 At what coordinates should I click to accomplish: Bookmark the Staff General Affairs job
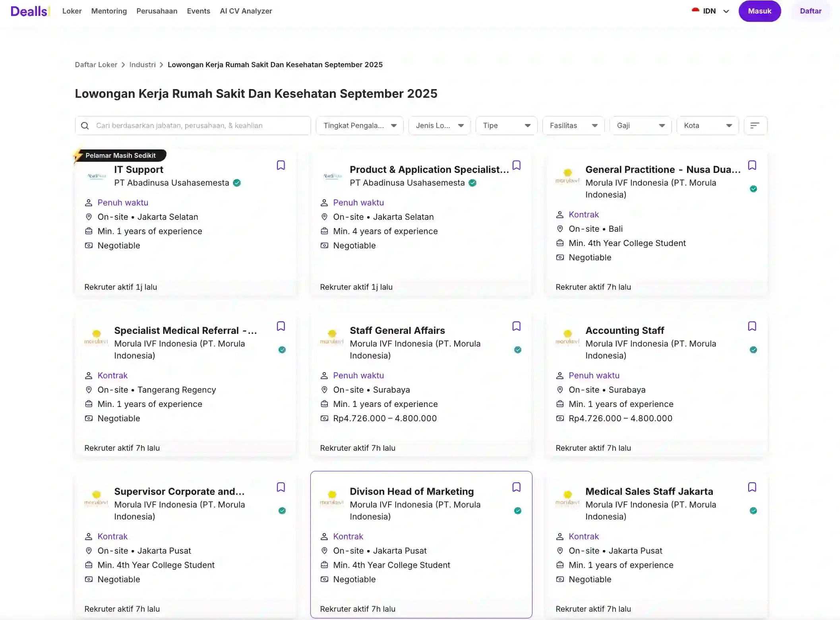pyautogui.click(x=516, y=326)
